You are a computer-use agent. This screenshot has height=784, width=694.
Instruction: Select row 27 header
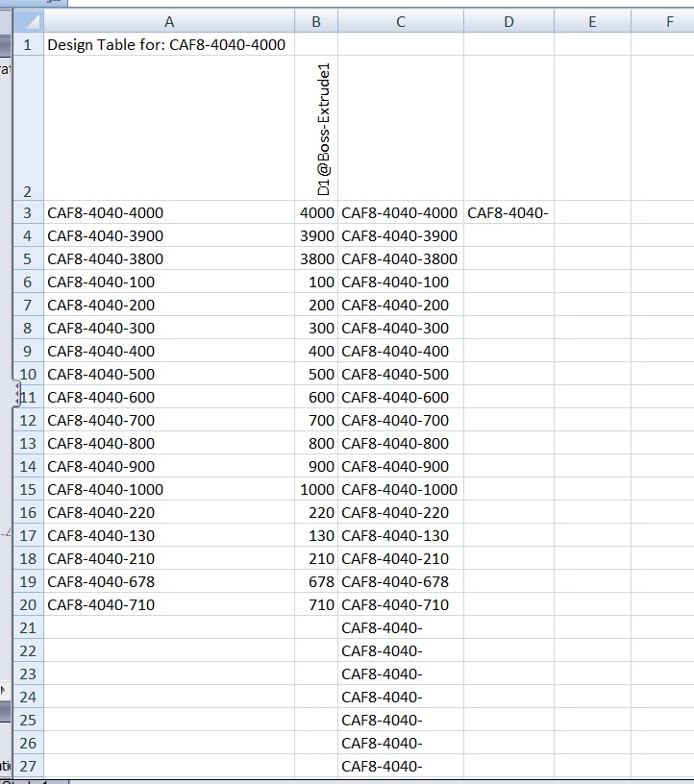tap(29, 766)
